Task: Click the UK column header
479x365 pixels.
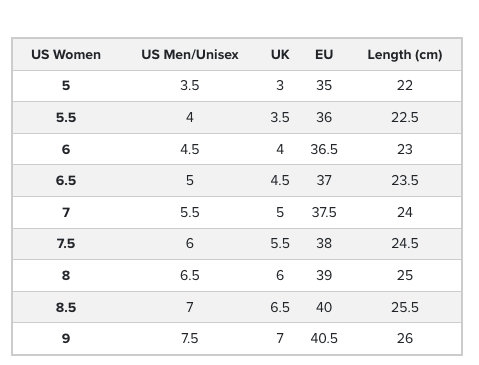Action: pyautogui.click(x=280, y=54)
